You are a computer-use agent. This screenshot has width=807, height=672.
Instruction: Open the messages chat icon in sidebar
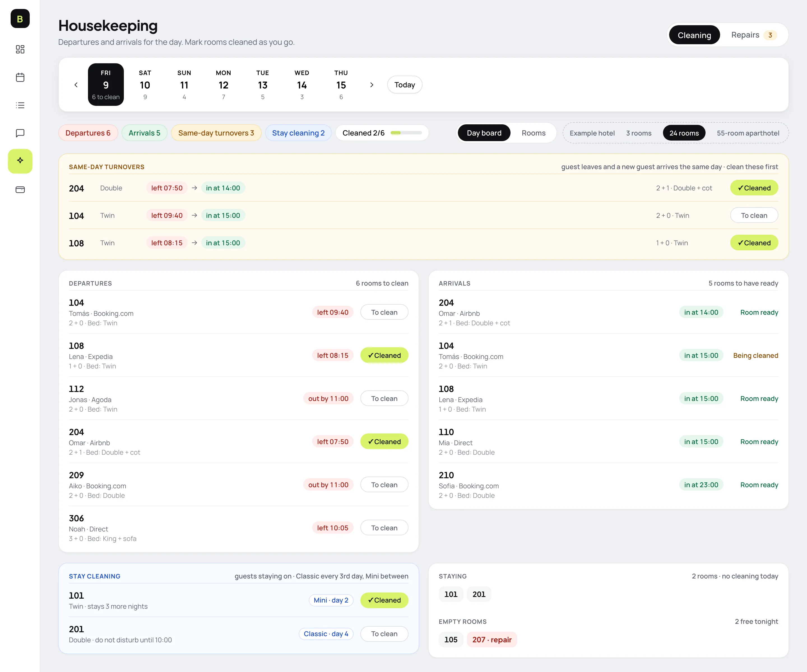pos(20,133)
